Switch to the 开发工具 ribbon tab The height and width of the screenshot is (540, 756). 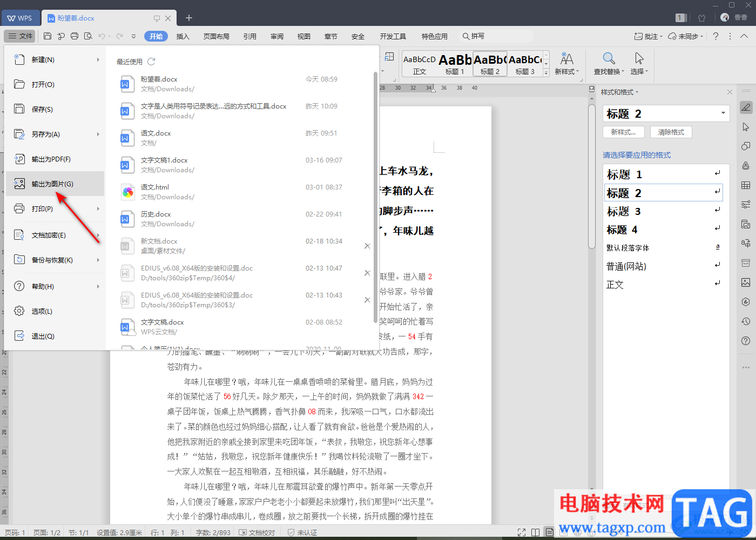pos(393,36)
